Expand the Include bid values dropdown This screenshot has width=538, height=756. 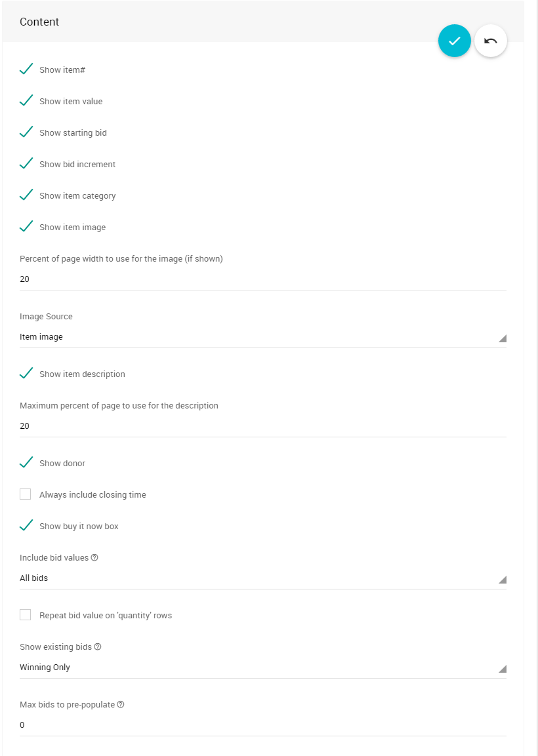coord(262,578)
